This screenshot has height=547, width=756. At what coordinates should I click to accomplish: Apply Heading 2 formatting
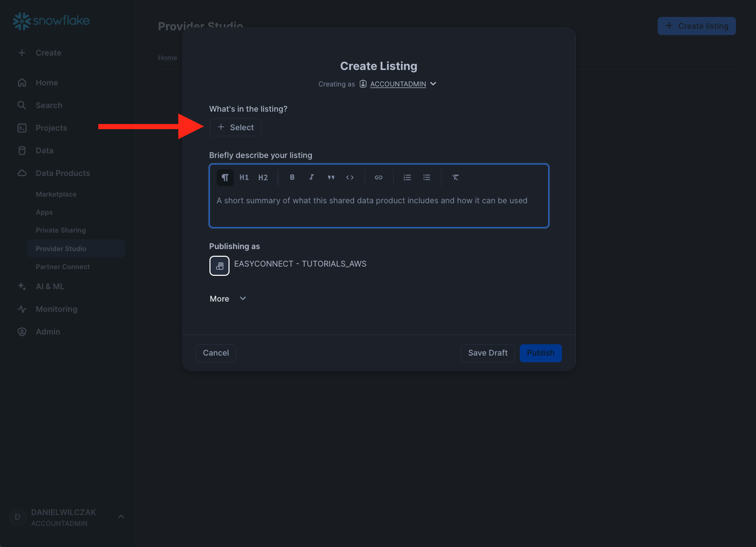pos(263,178)
